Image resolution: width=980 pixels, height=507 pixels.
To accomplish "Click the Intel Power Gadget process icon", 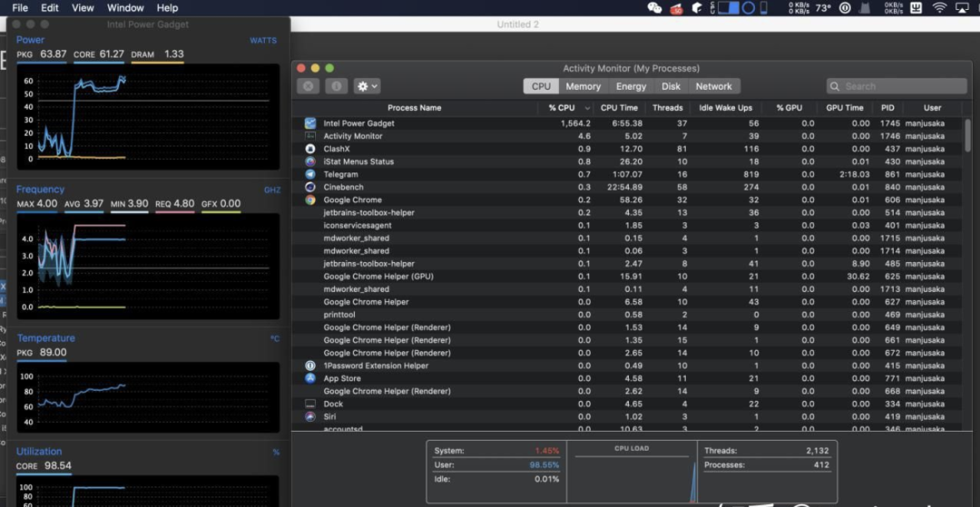I will [310, 123].
